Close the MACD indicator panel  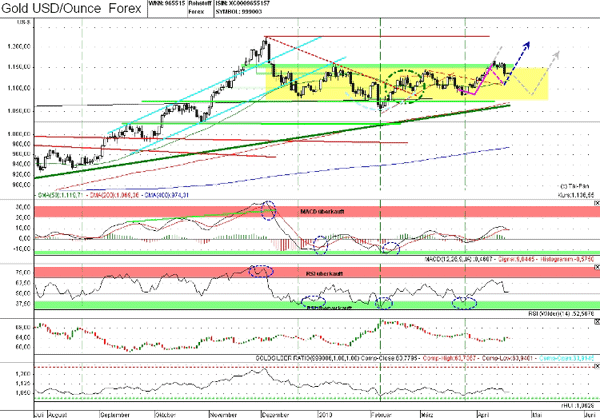(x=595, y=203)
